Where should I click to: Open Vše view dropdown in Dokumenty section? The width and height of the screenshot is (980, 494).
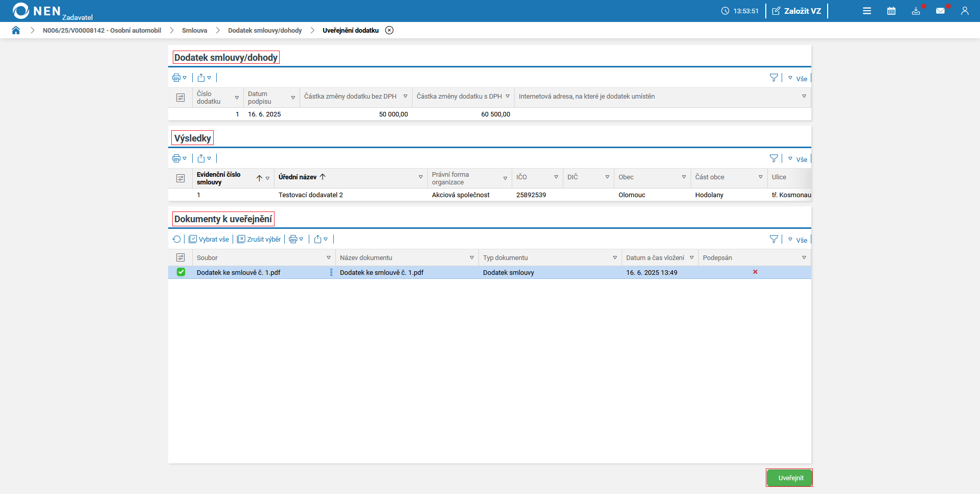tap(797, 240)
